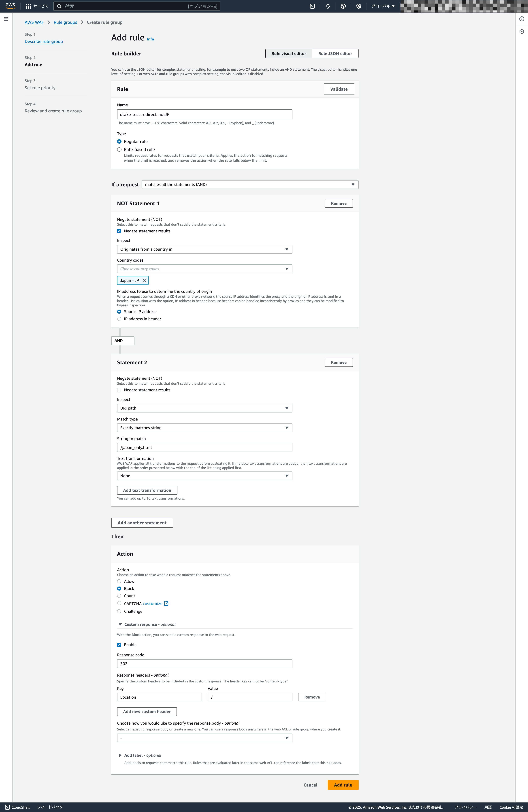Image resolution: width=528 pixels, height=812 pixels.
Task: Open the notifications bell
Action: (328, 6)
